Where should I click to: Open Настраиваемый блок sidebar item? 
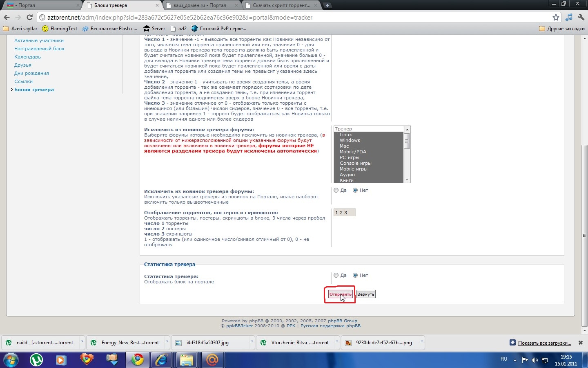click(39, 49)
